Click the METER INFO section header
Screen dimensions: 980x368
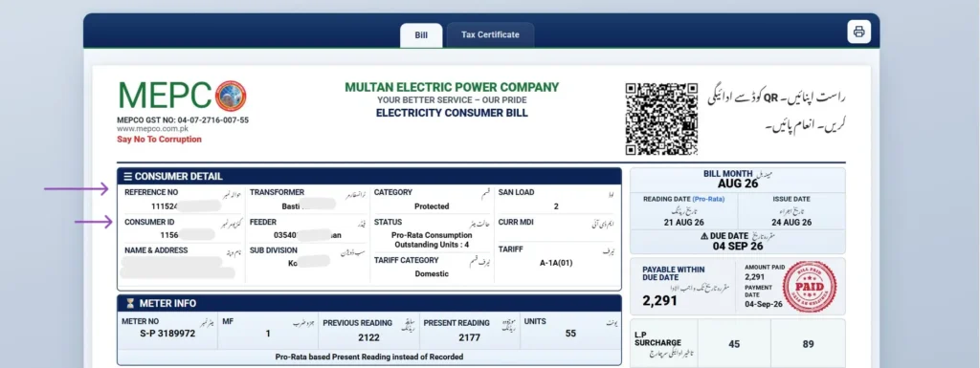(369, 303)
